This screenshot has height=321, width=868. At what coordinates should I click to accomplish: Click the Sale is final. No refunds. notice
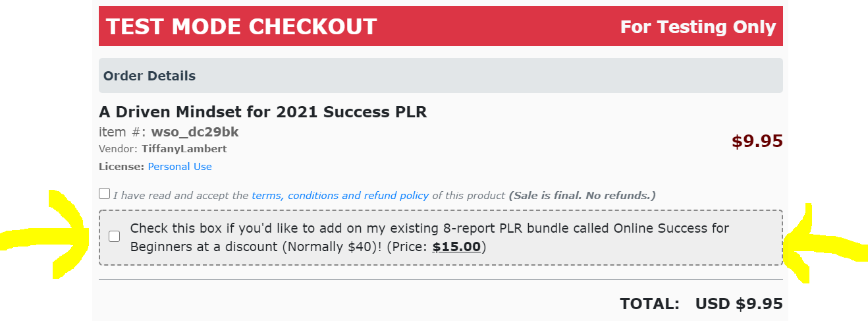click(x=582, y=196)
